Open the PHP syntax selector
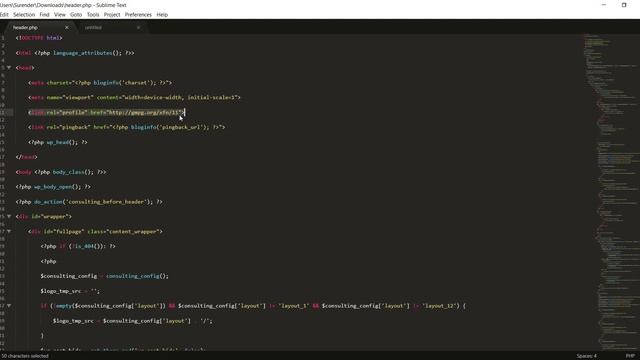Viewport: 640px width, 360px height. (630, 356)
